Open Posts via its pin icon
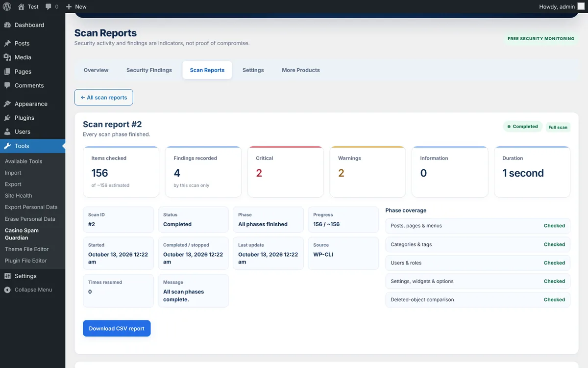The height and width of the screenshot is (368, 588). click(7, 43)
